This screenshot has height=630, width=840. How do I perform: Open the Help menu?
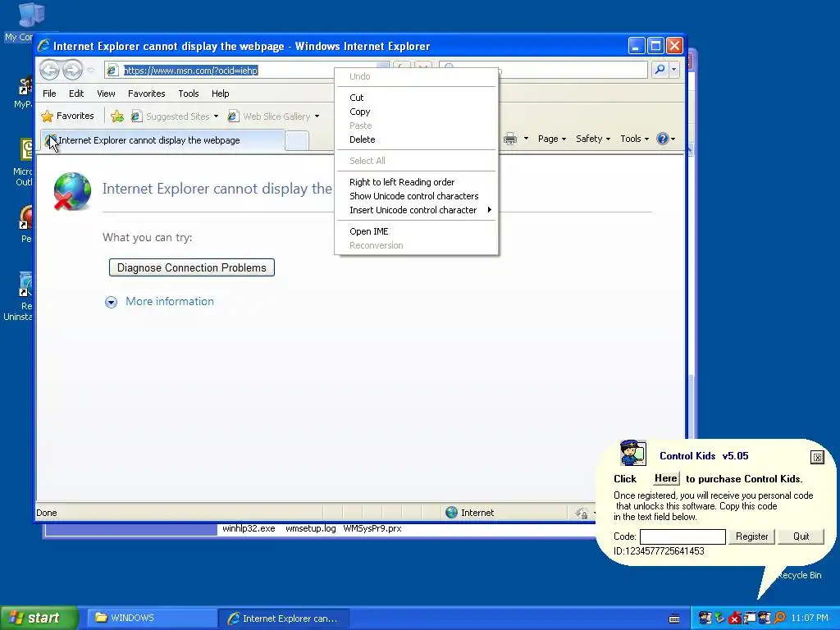[x=220, y=94]
